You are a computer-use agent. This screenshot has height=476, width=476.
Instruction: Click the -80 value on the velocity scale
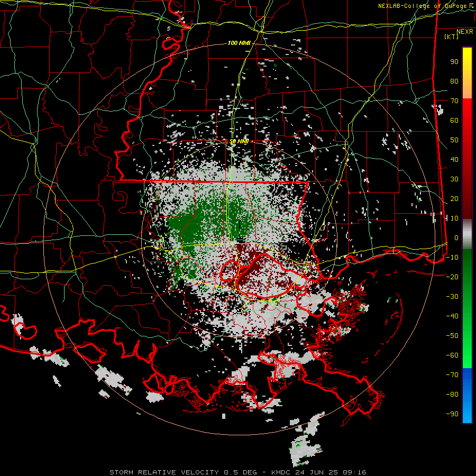tap(452, 395)
